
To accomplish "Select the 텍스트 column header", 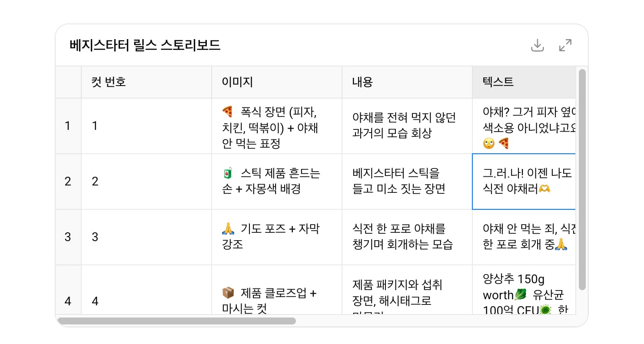I will (x=524, y=82).
